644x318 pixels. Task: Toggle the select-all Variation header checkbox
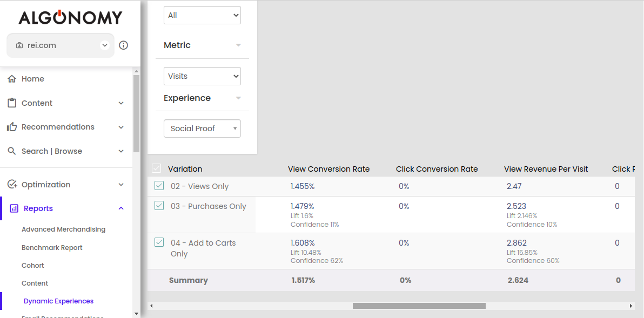(x=157, y=168)
